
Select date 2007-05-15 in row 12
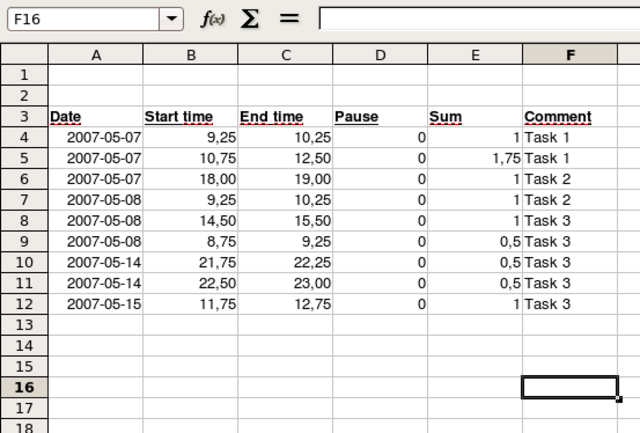[96, 304]
